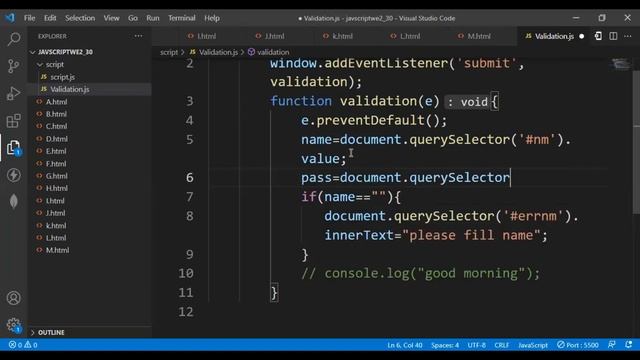Open the Manage gear icon
640x360 pixels.
click(13, 325)
